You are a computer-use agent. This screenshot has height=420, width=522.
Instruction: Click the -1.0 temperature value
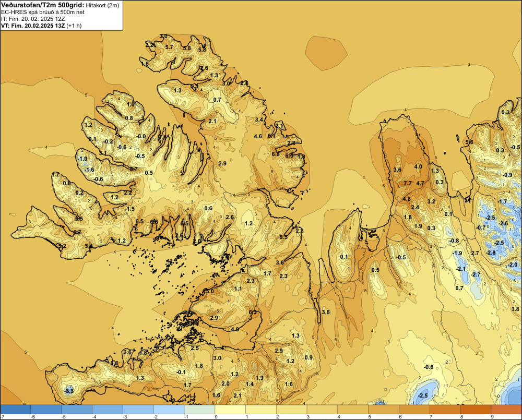point(82,159)
